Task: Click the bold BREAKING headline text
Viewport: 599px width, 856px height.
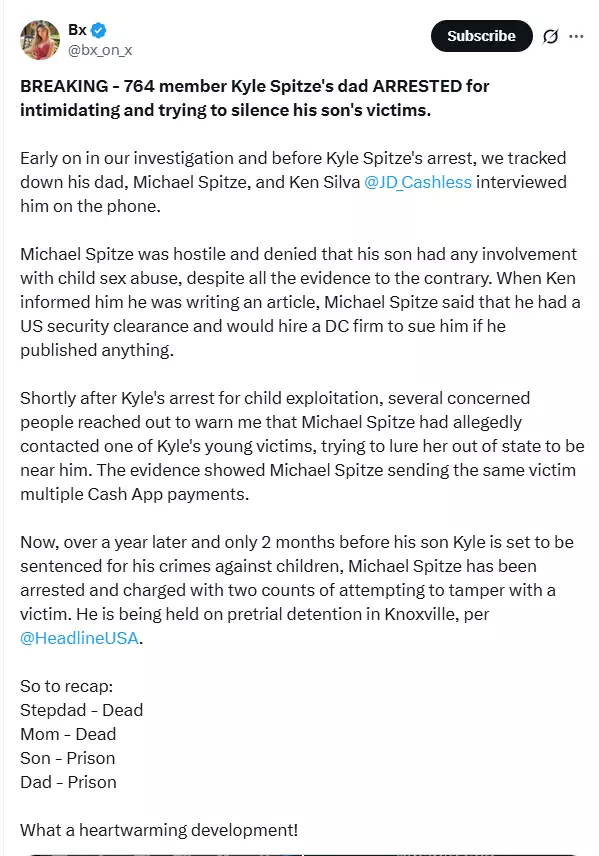Action: tap(254, 98)
